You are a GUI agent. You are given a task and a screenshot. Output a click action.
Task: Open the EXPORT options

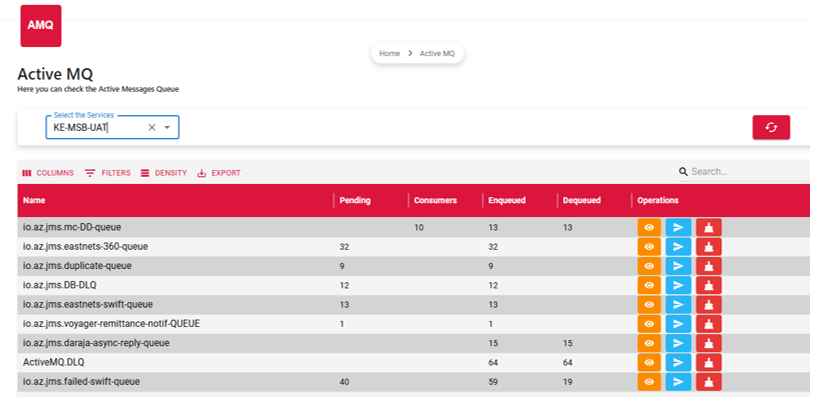tap(219, 173)
